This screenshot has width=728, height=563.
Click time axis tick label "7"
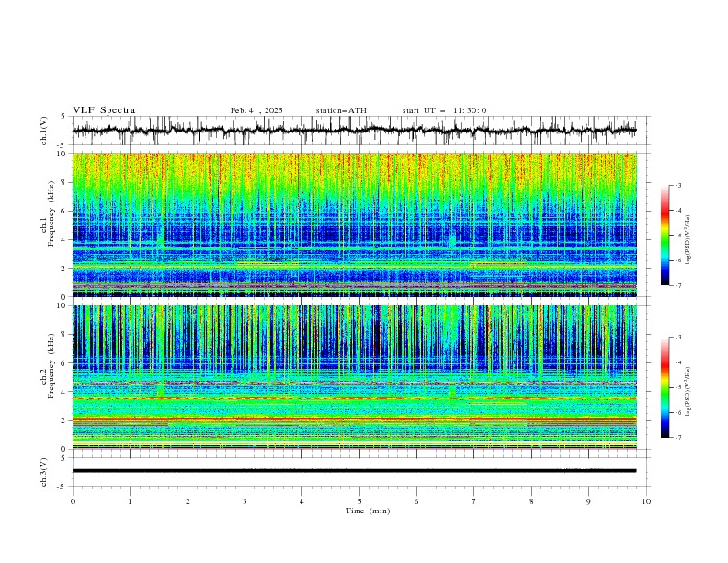(474, 501)
